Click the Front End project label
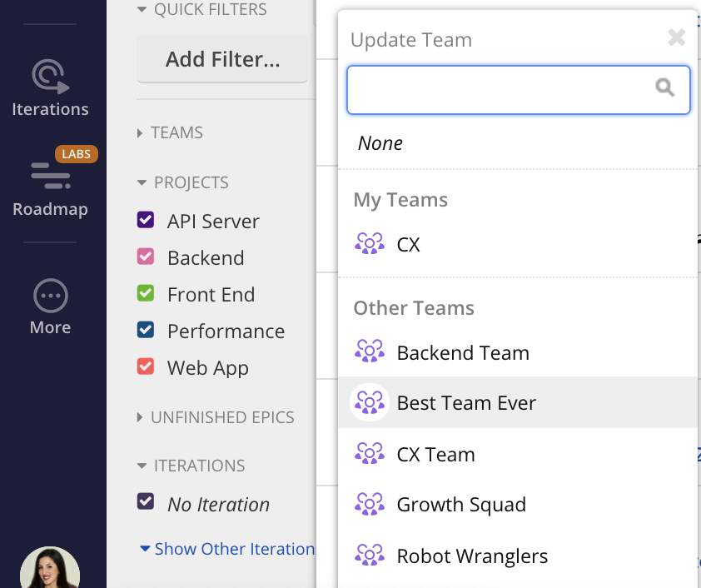 [211, 295]
